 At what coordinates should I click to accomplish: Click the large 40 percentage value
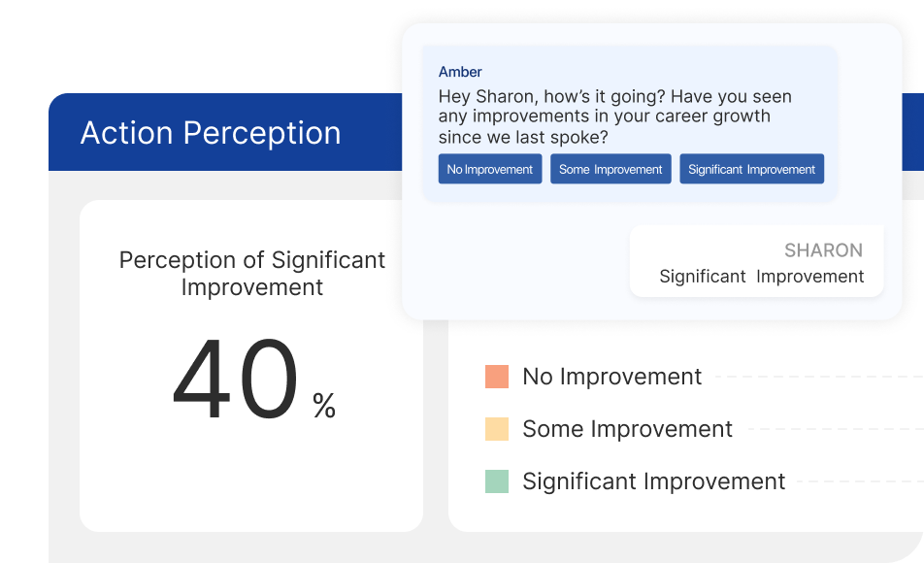(x=236, y=381)
